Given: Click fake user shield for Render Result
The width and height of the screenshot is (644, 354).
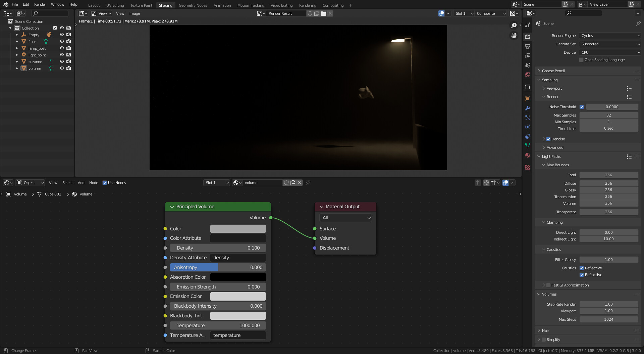Looking at the screenshot, I should click(x=310, y=13).
